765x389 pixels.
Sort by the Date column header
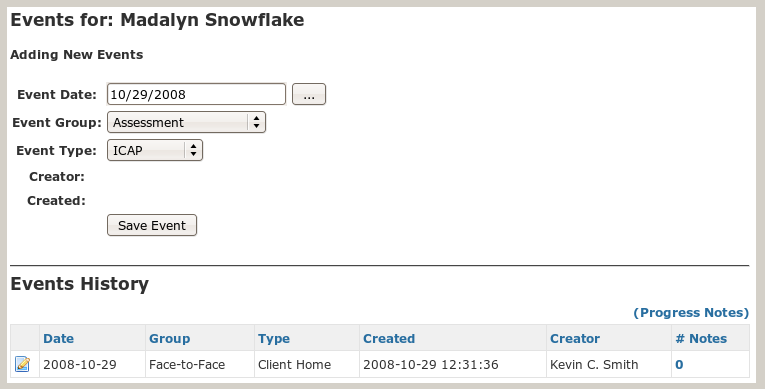click(x=59, y=338)
